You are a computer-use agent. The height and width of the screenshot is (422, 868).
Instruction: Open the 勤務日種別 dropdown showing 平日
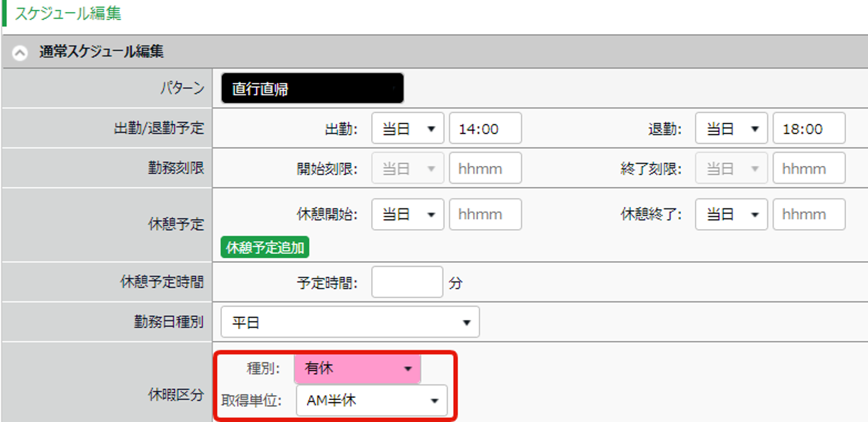click(350, 322)
